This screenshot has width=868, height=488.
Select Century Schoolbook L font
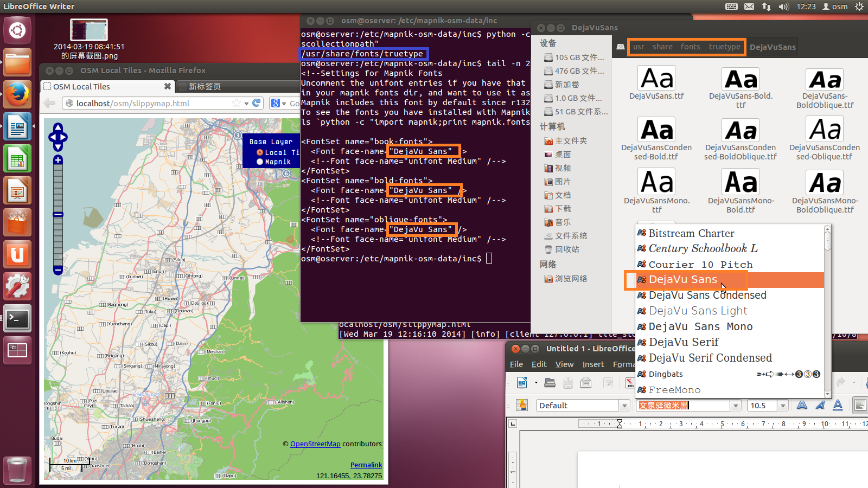click(x=730, y=248)
